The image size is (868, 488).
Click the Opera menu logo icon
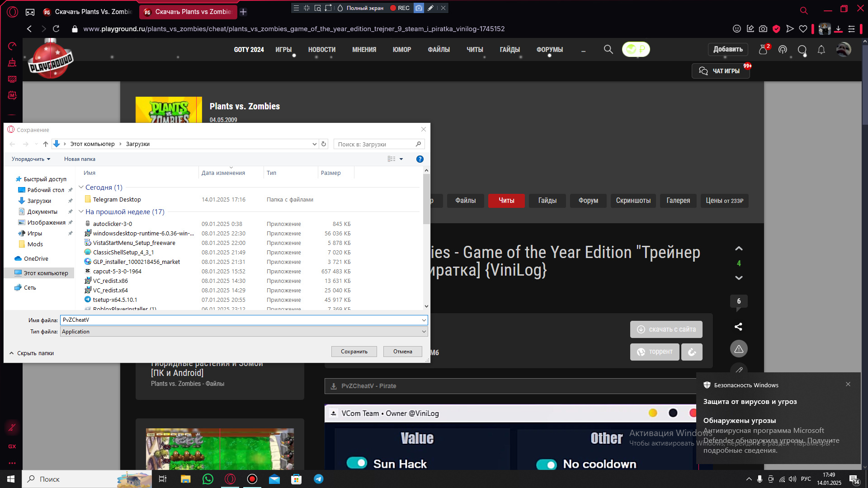(12, 12)
